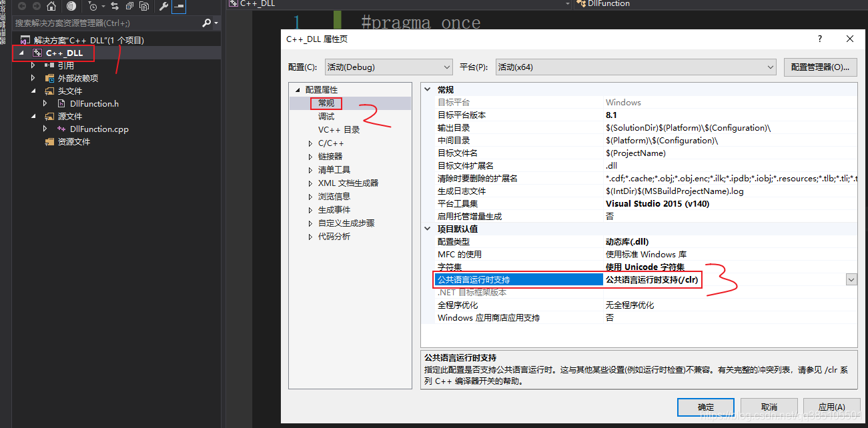This screenshot has width=868, height=428.
Task: Click the 输出目录 property row
Action: [x=645, y=127]
